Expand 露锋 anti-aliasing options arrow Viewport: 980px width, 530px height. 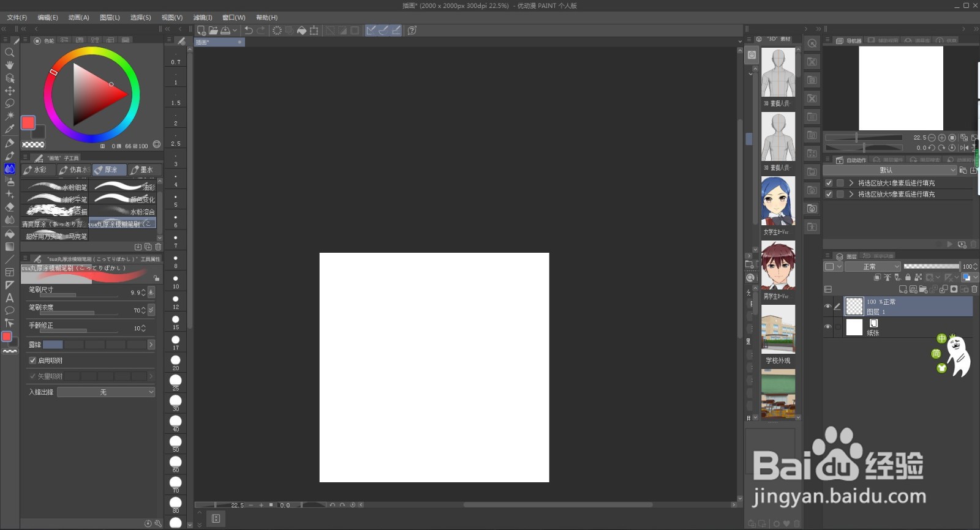click(151, 345)
